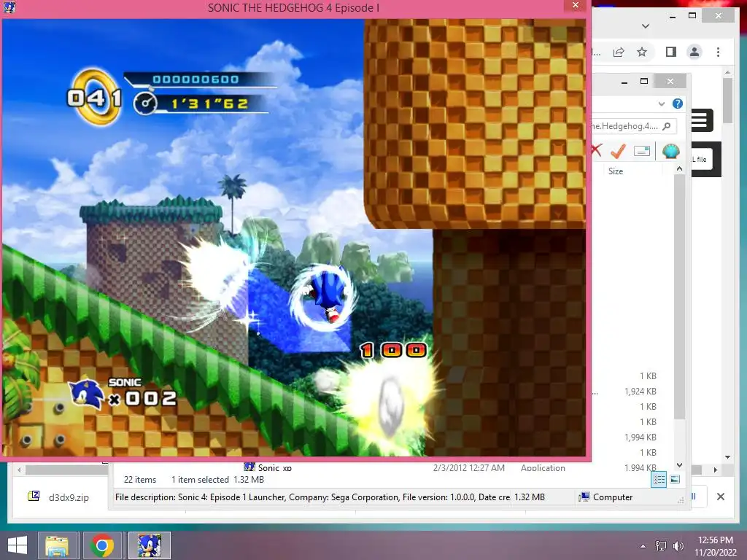Click the '1 item selected 1.32 MB' status

217,480
